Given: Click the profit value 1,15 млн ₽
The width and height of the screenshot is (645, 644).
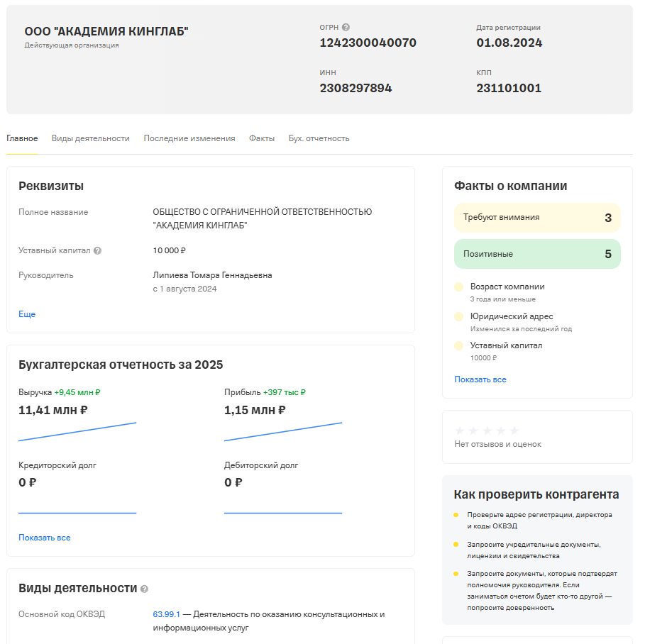Looking at the screenshot, I should [255, 410].
